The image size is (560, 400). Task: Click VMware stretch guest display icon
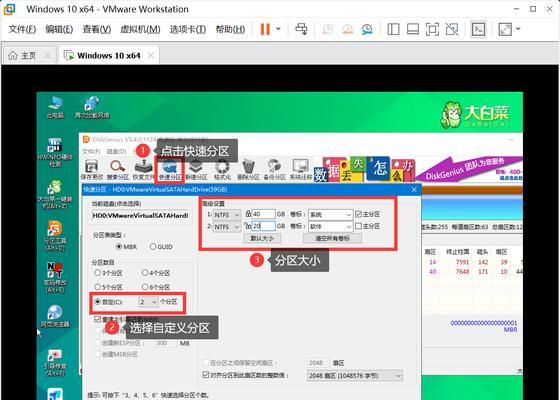[x=505, y=29]
